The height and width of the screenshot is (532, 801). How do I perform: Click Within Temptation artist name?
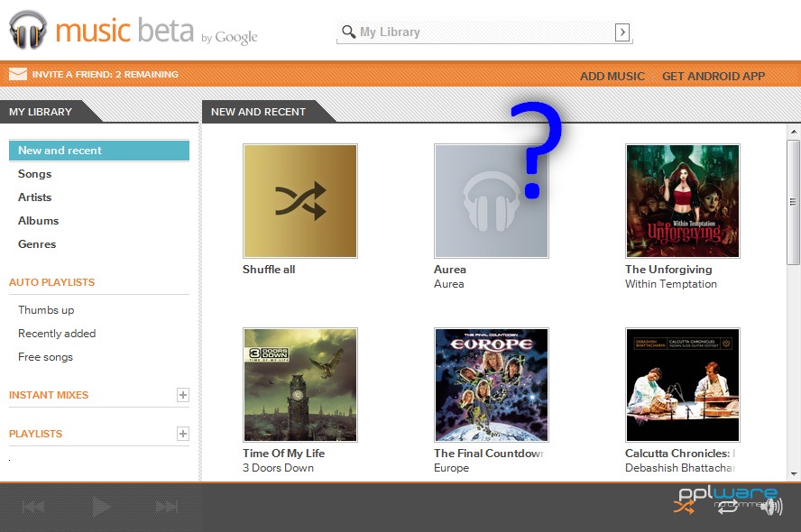click(671, 284)
